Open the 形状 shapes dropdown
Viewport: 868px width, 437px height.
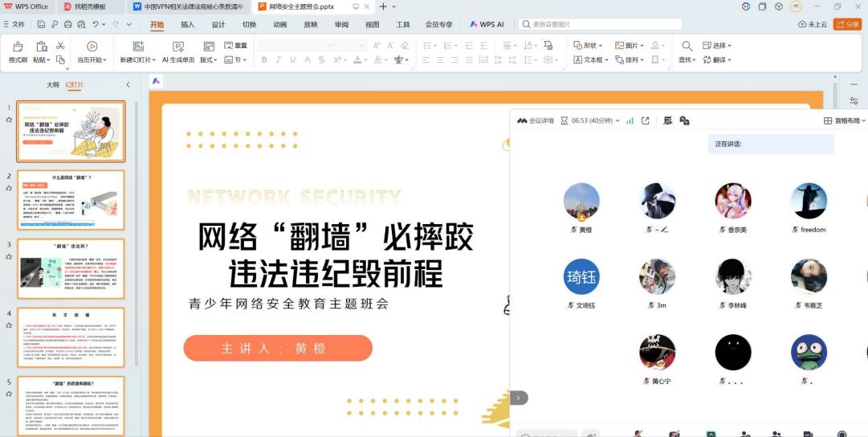point(589,45)
